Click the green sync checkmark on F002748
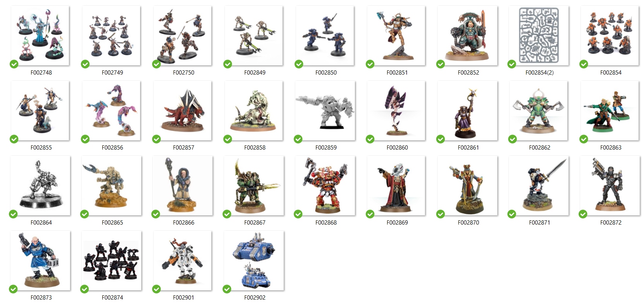 click(14, 64)
